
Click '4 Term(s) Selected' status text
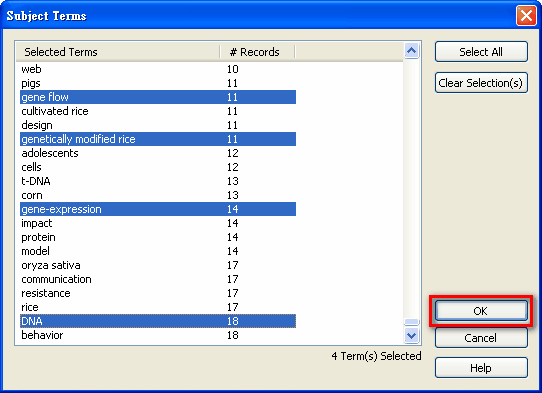376,356
